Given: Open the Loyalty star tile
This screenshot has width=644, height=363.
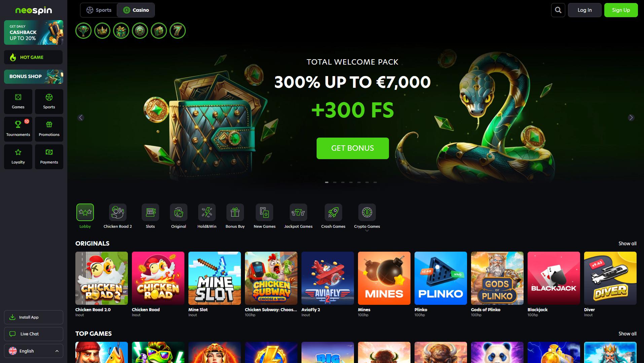Looking at the screenshot, I should (18, 156).
